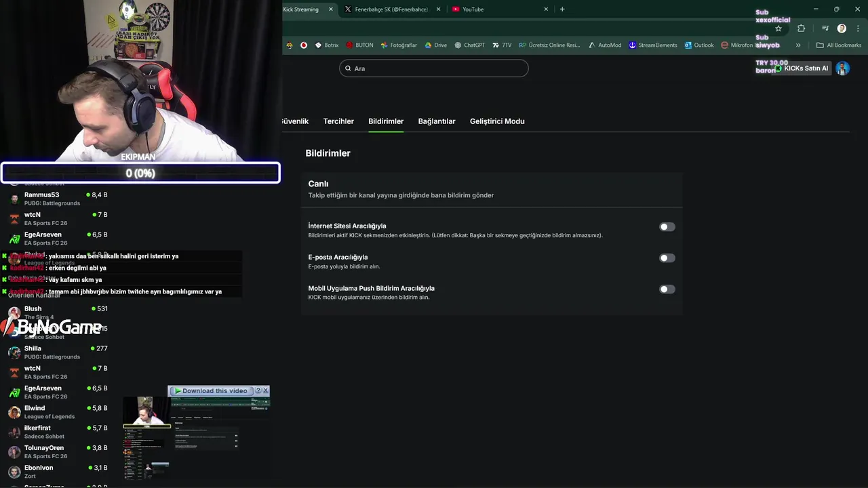Click the Canlı section heading
Screen dimensions: 868x488
coord(318,184)
